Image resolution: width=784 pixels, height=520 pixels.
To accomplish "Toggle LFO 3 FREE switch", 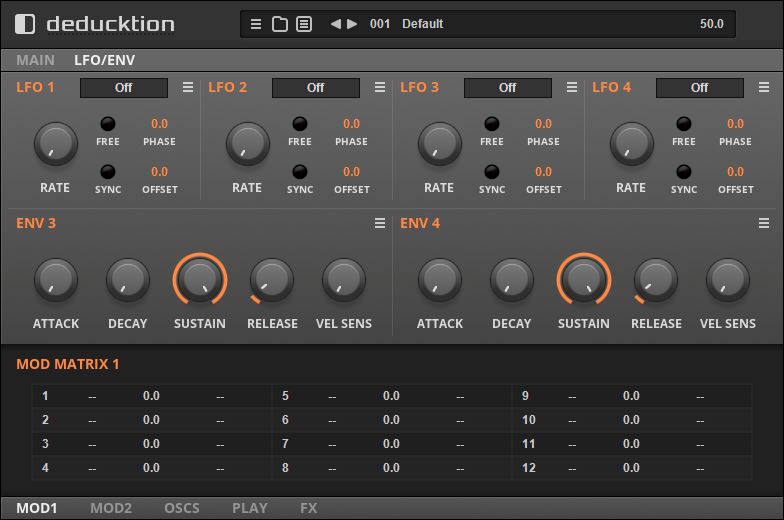I will pos(492,124).
